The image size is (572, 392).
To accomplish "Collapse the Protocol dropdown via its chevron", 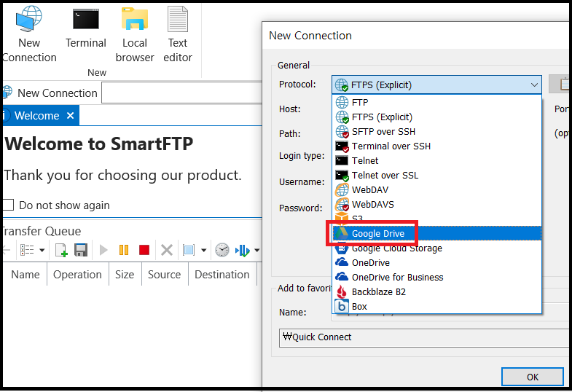I will click(x=534, y=85).
